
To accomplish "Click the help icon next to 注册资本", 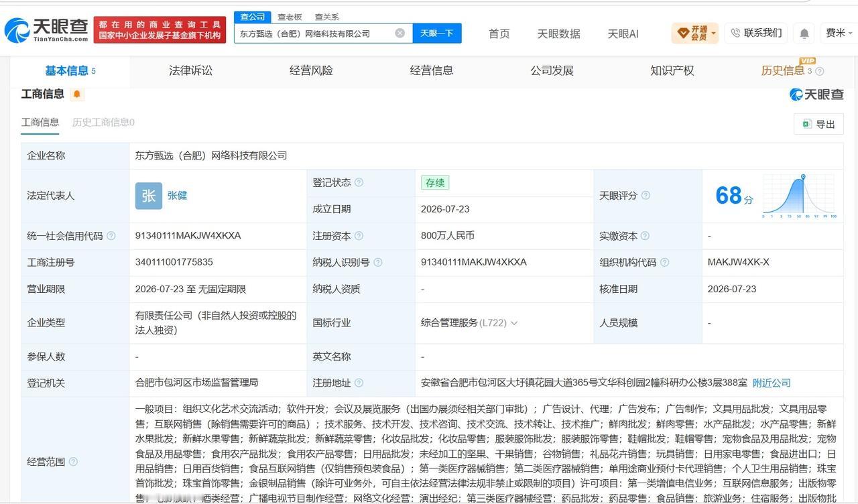I will pos(359,236).
